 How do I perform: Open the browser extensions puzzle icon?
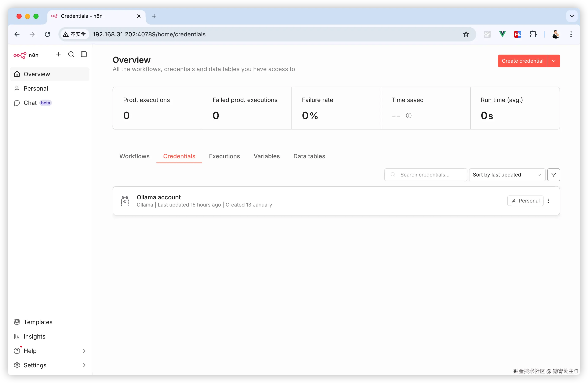coord(533,34)
